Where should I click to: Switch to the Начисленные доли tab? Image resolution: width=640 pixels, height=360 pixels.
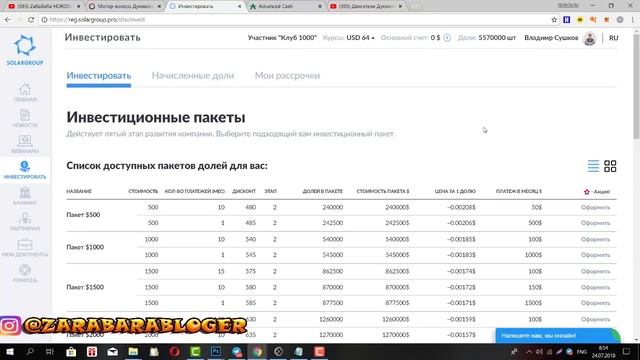point(193,76)
